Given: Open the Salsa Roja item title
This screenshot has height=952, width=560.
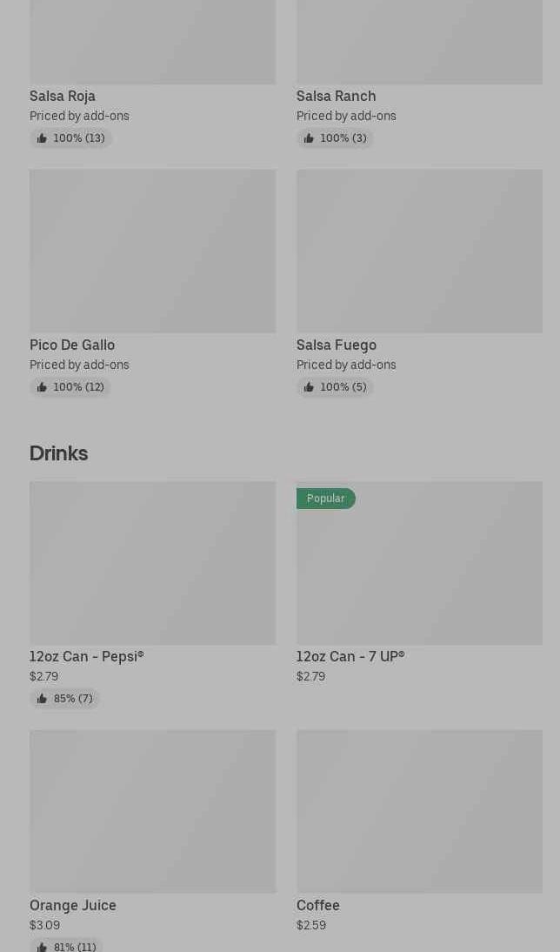Looking at the screenshot, I should click(63, 96).
